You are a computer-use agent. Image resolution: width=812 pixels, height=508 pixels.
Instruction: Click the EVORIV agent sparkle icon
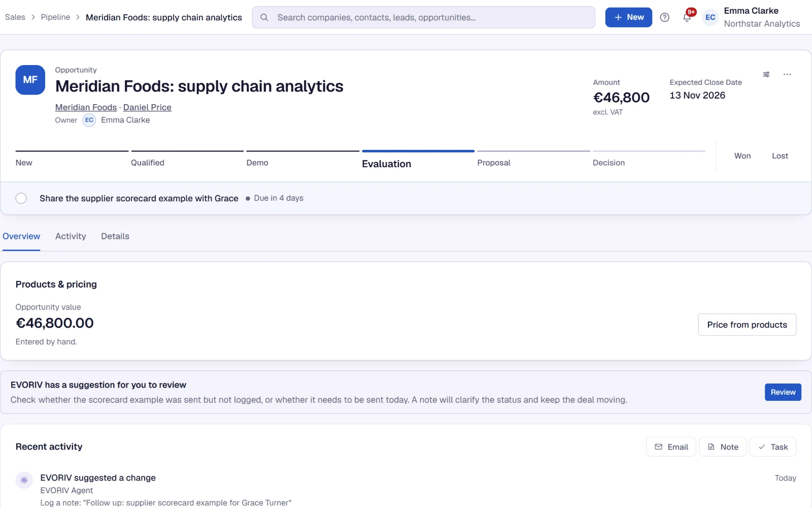click(24, 480)
